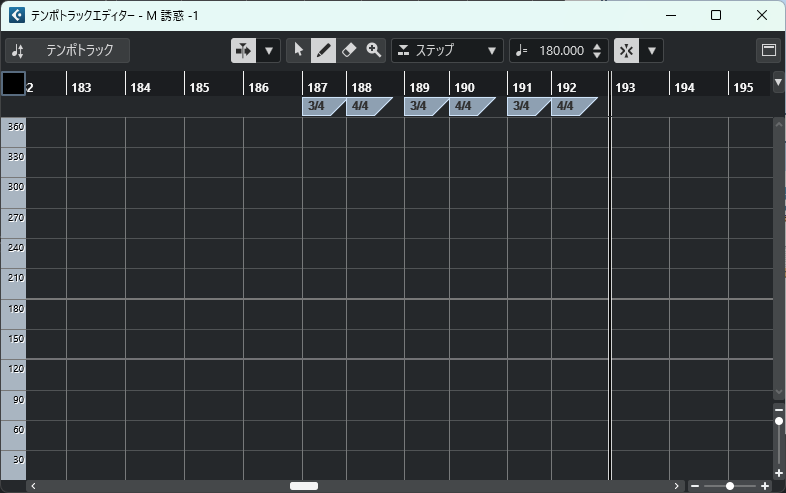Maximize the Tempo Track Editor window
Image resolution: width=786 pixels, height=493 pixels.
pyautogui.click(x=716, y=15)
